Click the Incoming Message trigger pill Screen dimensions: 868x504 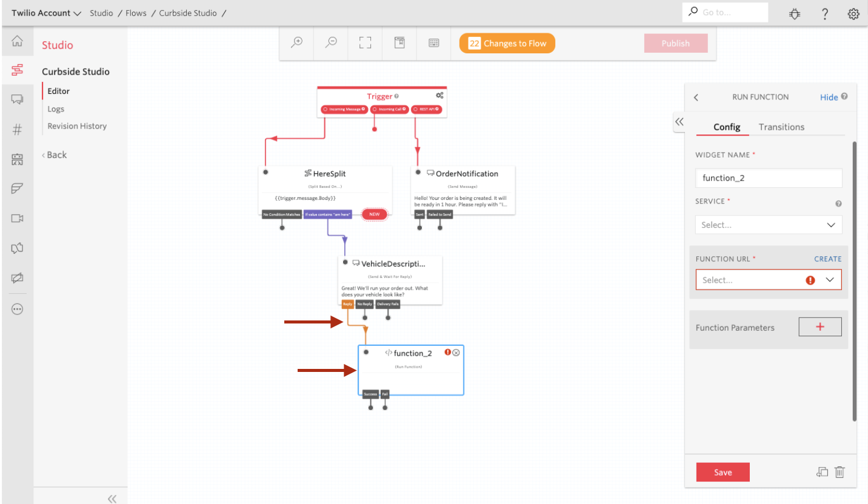coord(344,109)
